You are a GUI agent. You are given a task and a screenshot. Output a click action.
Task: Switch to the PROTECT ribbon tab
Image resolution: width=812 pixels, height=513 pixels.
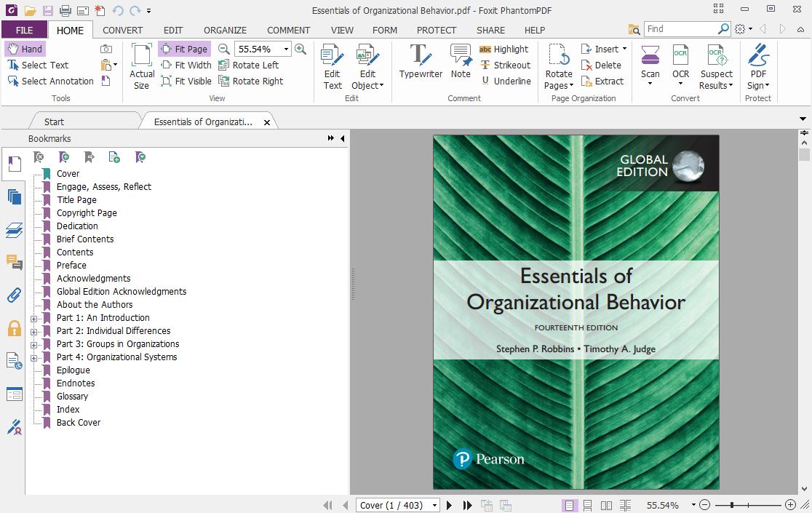(x=437, y=30)
